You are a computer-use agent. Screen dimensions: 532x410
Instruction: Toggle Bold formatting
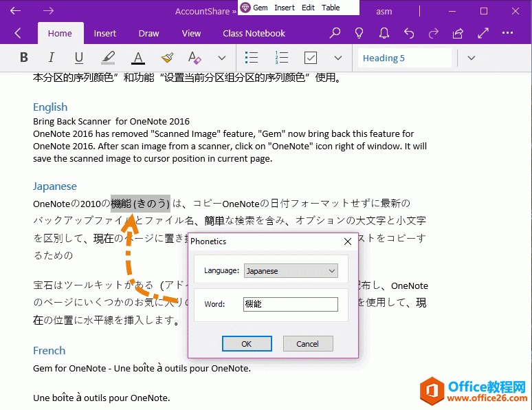(x=24, y=58)
